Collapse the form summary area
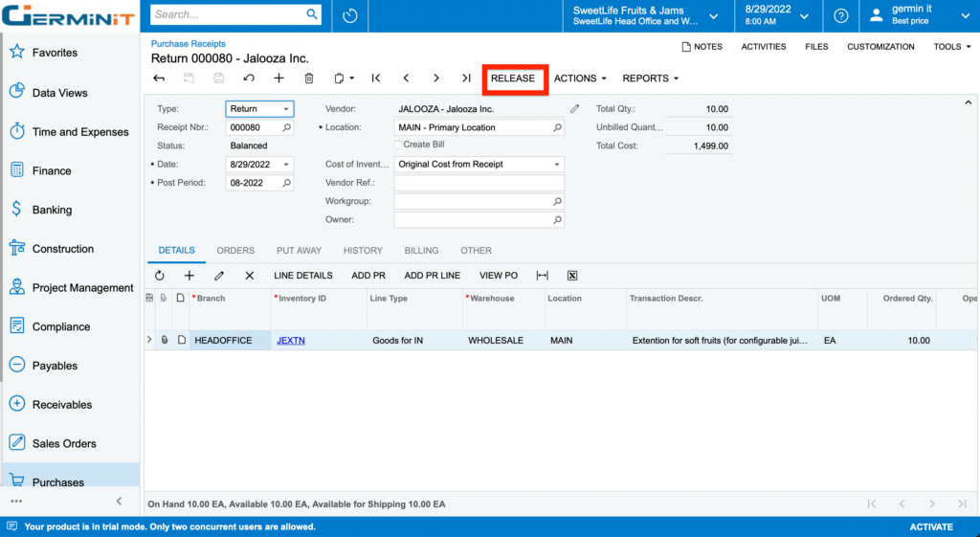This screenshot has width=980, height=537. coord(968,102)
